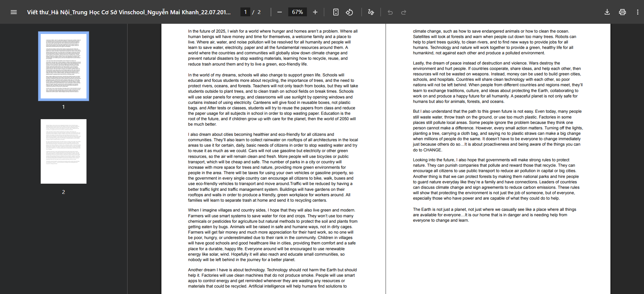
Task: Click the zoom in plus icon
Action: [x=315, y=12]
